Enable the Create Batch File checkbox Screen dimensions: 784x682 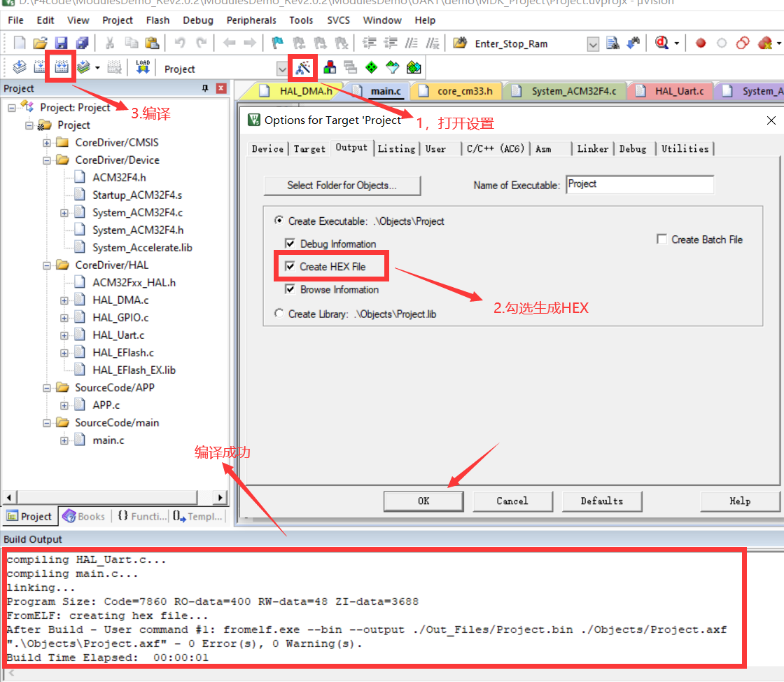point(661,239)
